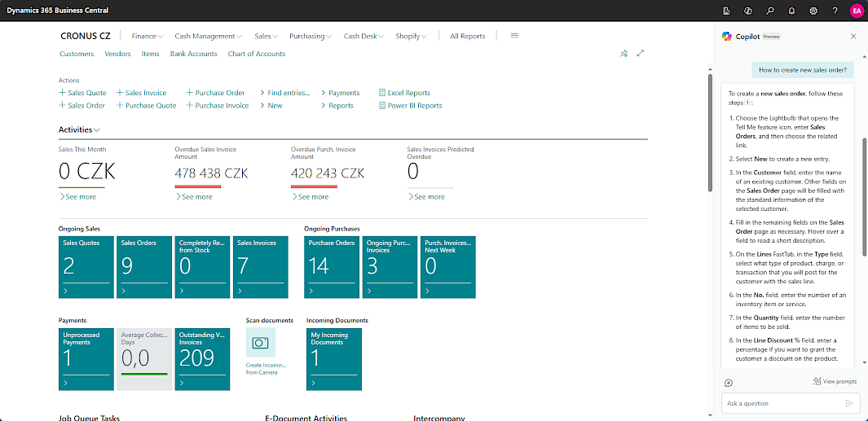Open the Sales Orders tile
This screenshot has height=421, width=868.
pyautogui.click(x=144, y=267)
